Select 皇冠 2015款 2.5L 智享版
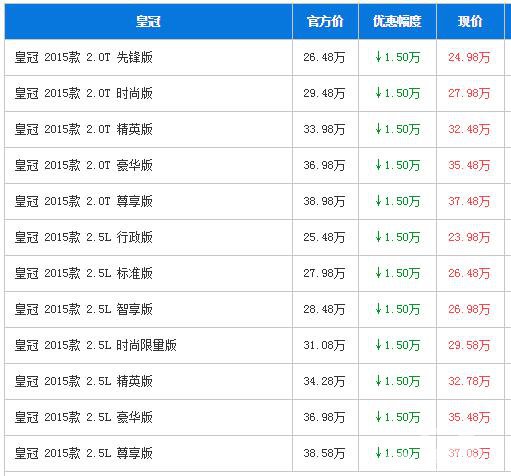 [x=83, y=309]
